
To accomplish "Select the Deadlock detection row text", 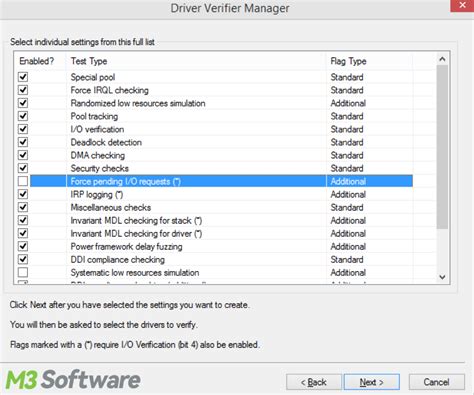I will pos(106,142).
